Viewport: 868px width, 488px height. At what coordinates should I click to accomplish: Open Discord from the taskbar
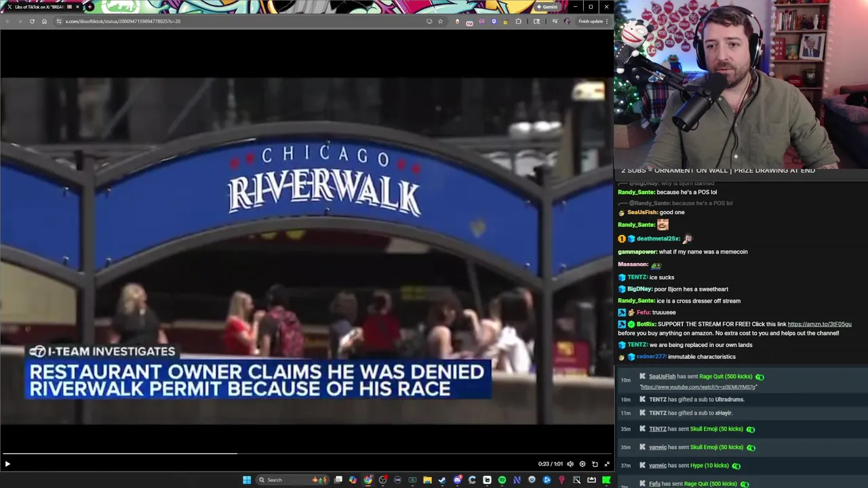point(457,480)
